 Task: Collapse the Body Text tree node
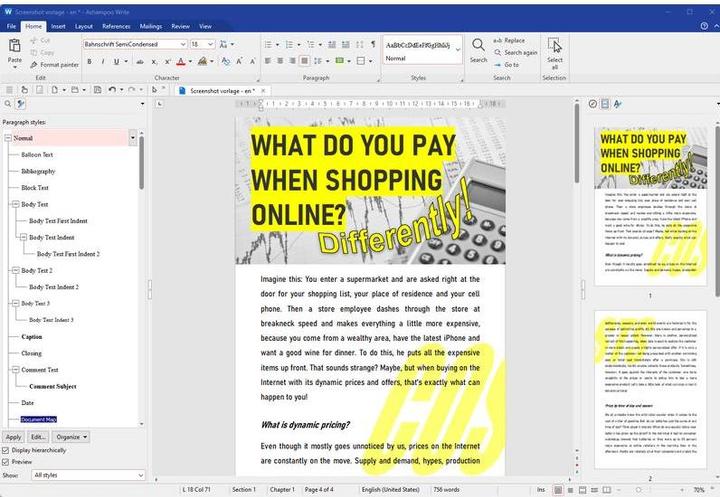15,204
